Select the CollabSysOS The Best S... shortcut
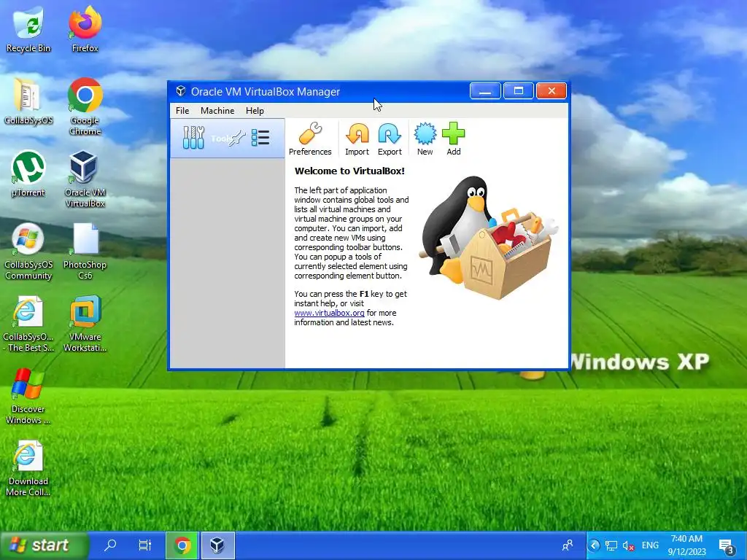Screen dimensions: 747x560 click(x=28, y=324)
